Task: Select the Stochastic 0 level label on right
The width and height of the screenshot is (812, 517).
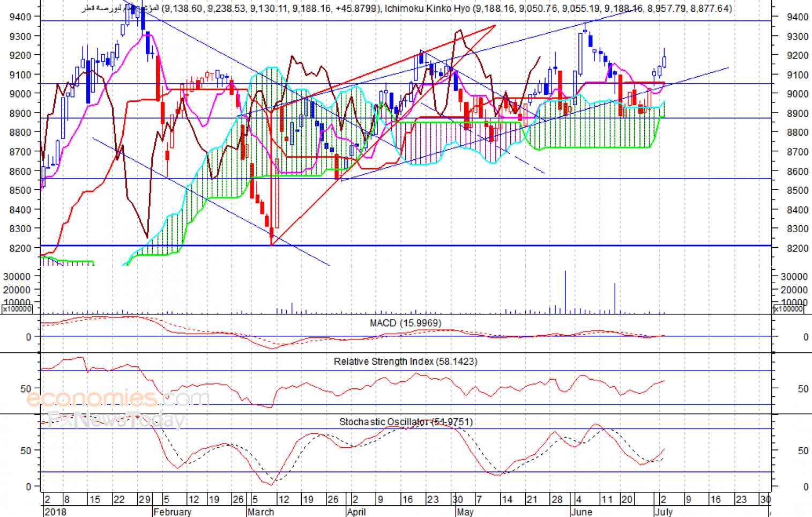Action: pyautogui.click(x=806, y=486)
